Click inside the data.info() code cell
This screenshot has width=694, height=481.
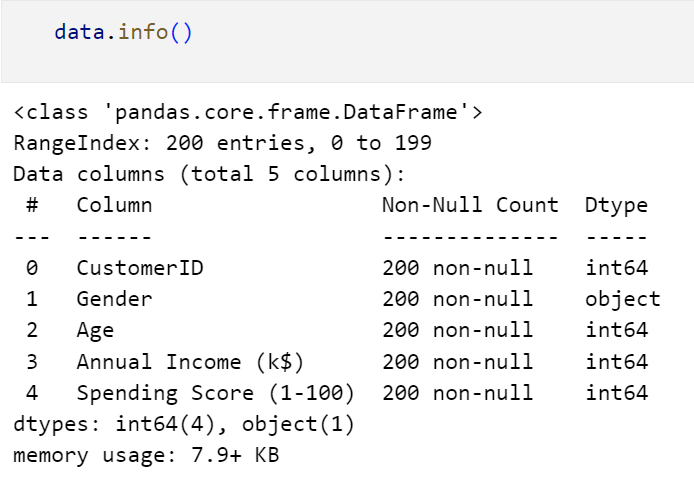point(400,40)
